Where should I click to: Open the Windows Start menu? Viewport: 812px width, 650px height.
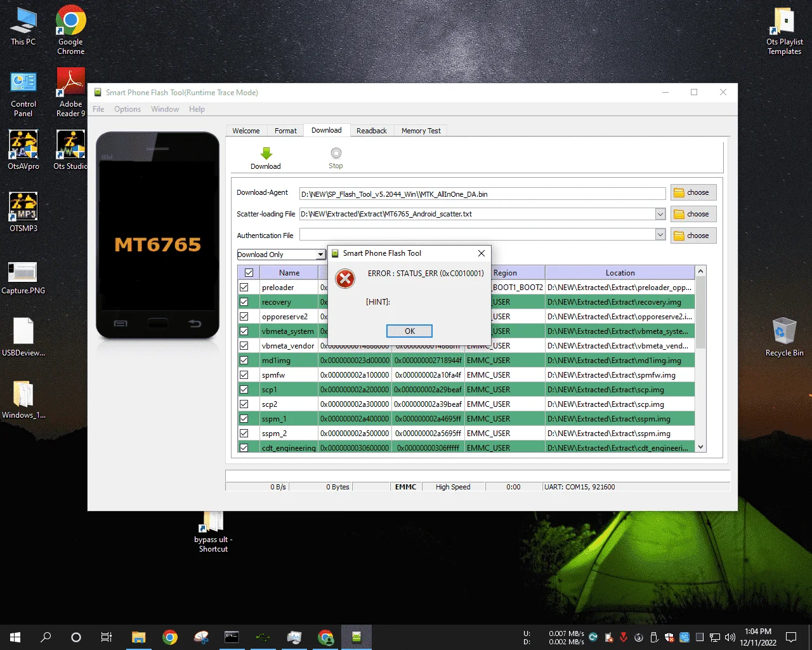click(x=15, y=637)
